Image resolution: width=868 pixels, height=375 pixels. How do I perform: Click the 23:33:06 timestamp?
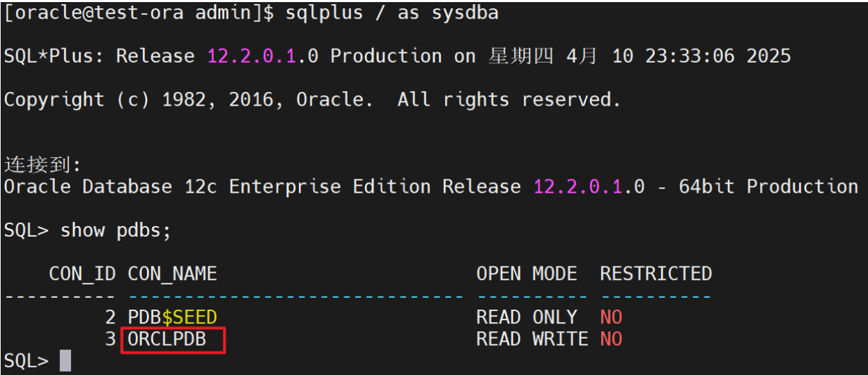(690, 56)
